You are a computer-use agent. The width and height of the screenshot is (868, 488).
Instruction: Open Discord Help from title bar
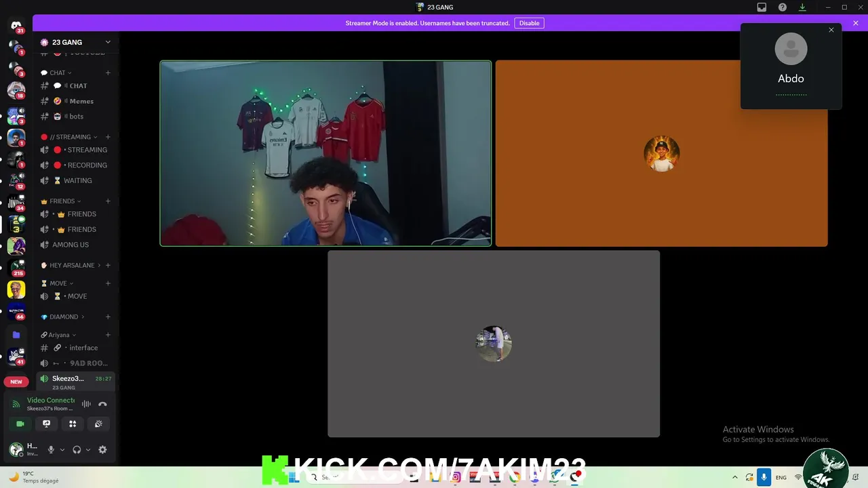coord(782,7)
